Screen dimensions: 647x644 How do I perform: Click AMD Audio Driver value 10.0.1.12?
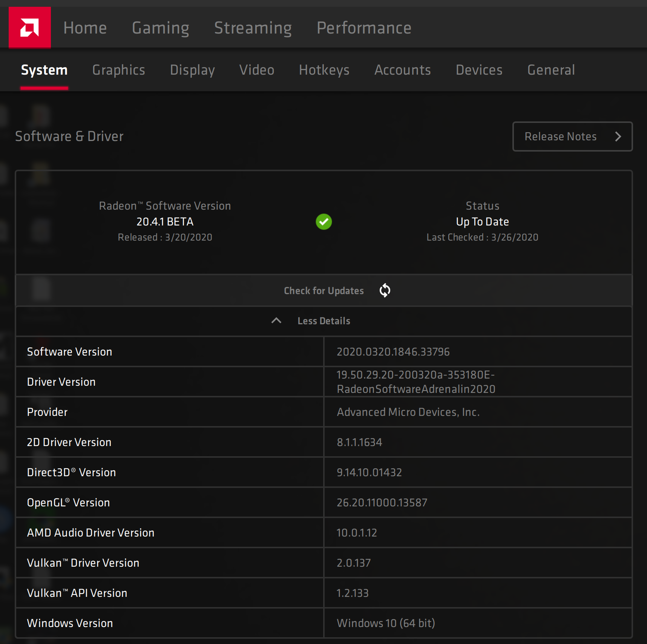[357, 533]
